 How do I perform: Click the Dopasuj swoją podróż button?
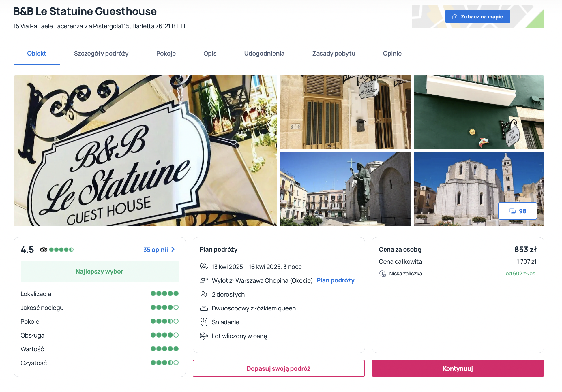(278, 368)
